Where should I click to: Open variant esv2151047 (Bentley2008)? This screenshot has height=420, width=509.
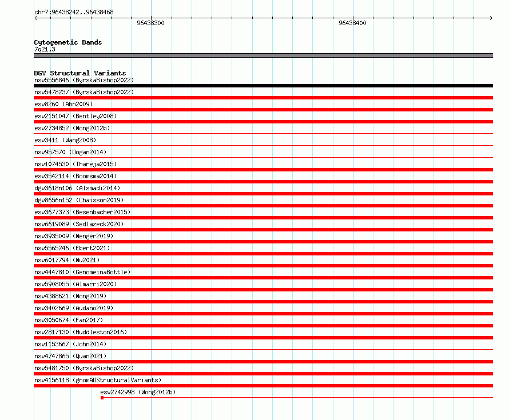coord(75,116)
